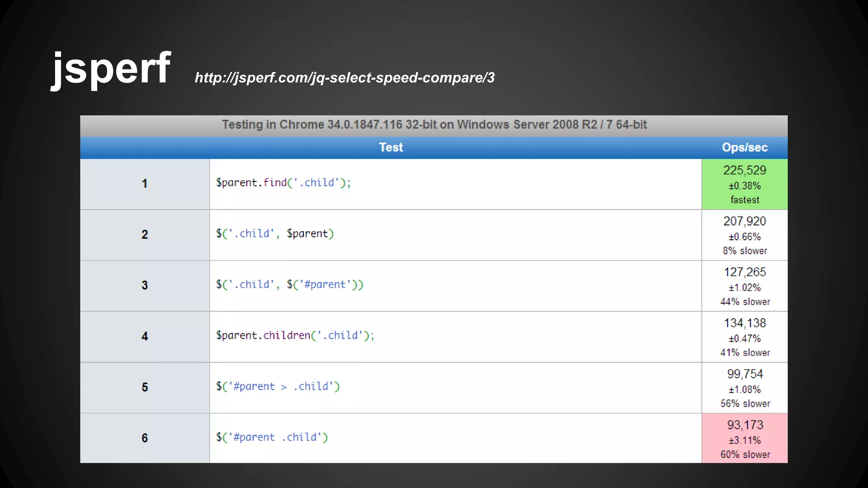
Task: Select the Chrome 34 testing browser header
Action: [x=434, y=125]
